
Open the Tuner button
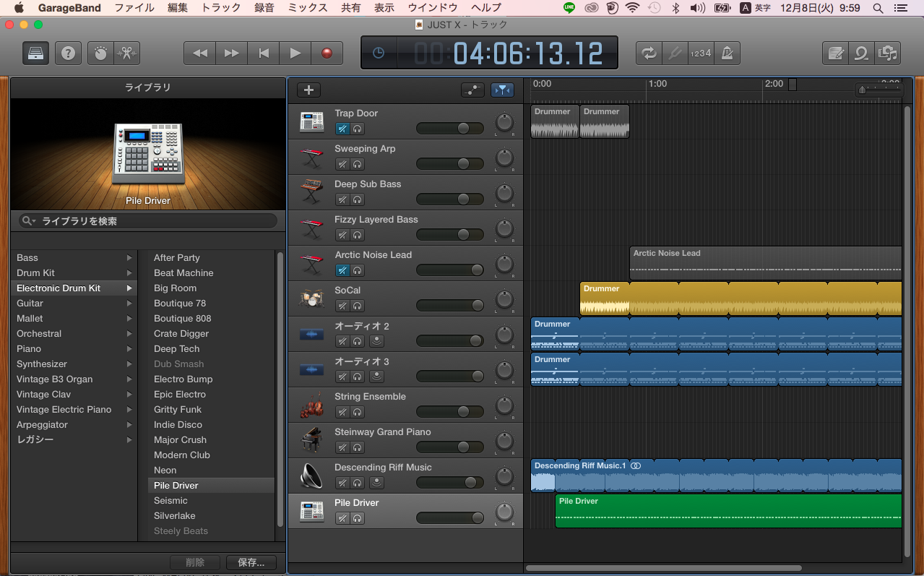click(x=675, y=53)
